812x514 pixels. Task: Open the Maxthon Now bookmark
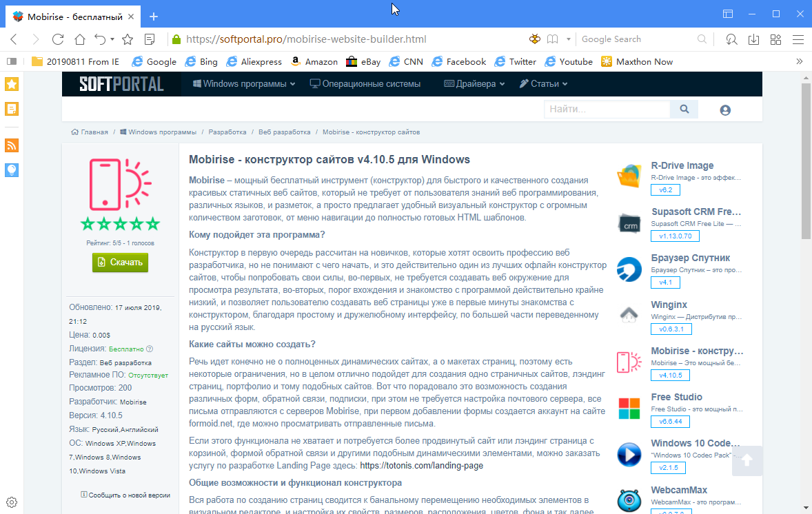point(637,61)
